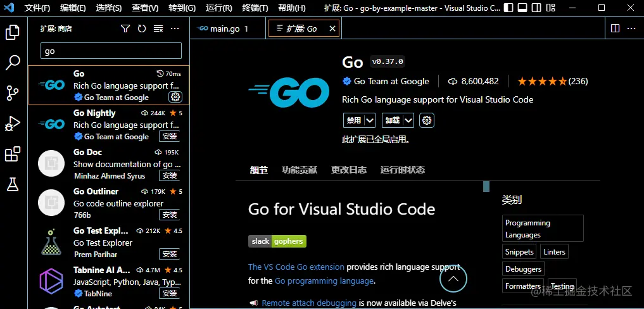Open the 转到(G) menu
Viewport: 644px width, 309px height.
(x=182, y=8)
